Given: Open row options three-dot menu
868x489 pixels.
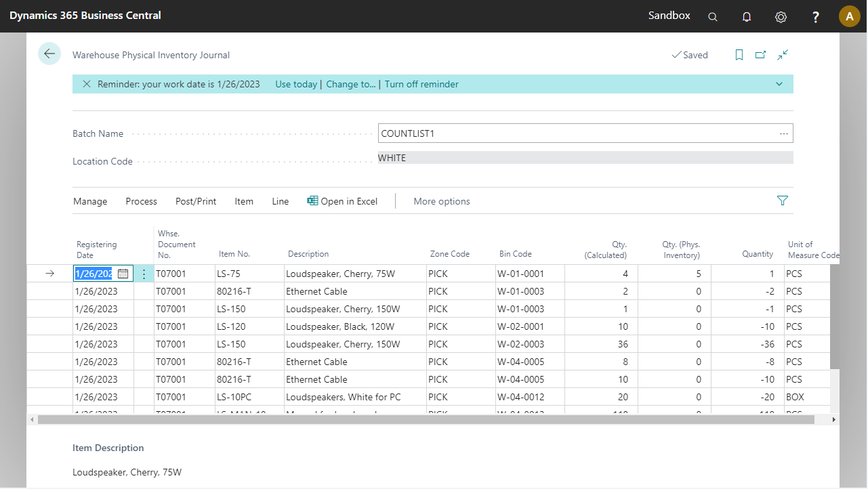Looking at the screenshot, I should click(x=144, y=274).
